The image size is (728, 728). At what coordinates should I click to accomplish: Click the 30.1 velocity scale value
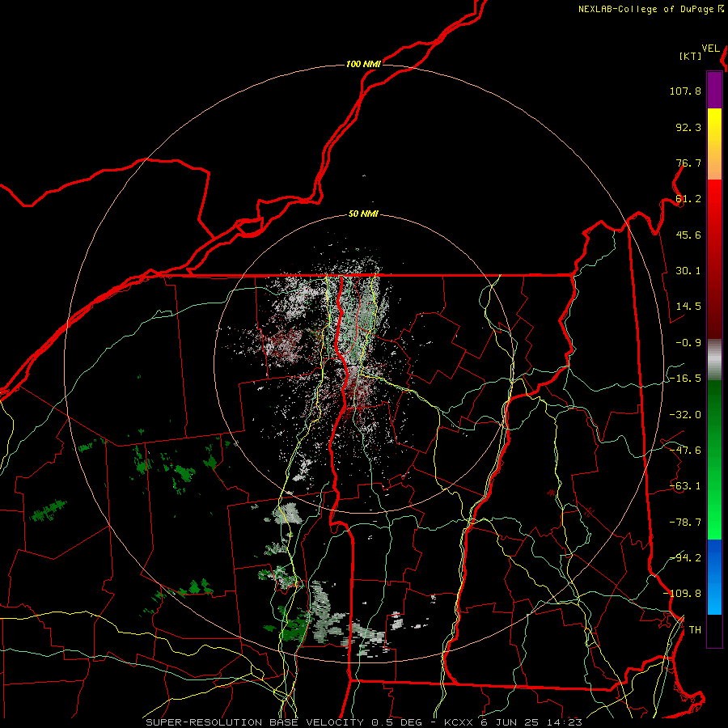click(688, 271)
